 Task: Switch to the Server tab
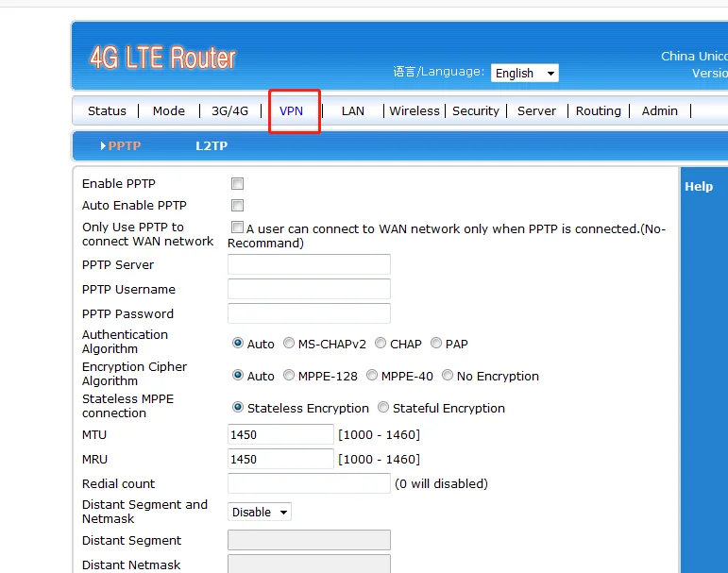[x=536, y=111]
